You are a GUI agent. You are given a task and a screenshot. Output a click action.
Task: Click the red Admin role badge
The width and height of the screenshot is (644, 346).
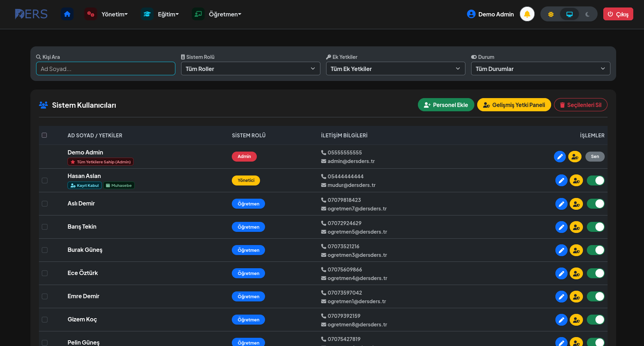click(x=244, y=157)
